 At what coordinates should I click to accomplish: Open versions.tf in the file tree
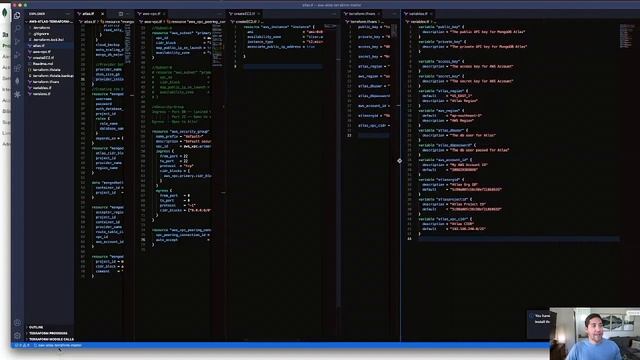(x=49, y=93)
